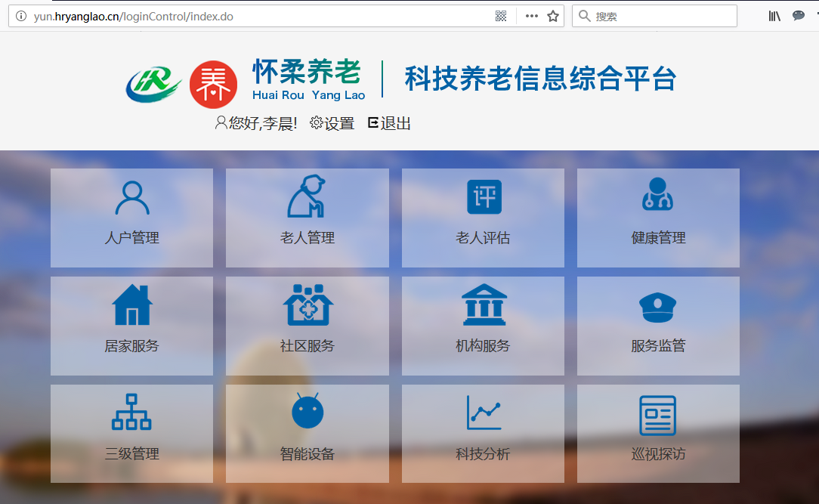Open the 老人管理 elderly figure icon
This screenshot has height=504, width=819.
(307, 196)
